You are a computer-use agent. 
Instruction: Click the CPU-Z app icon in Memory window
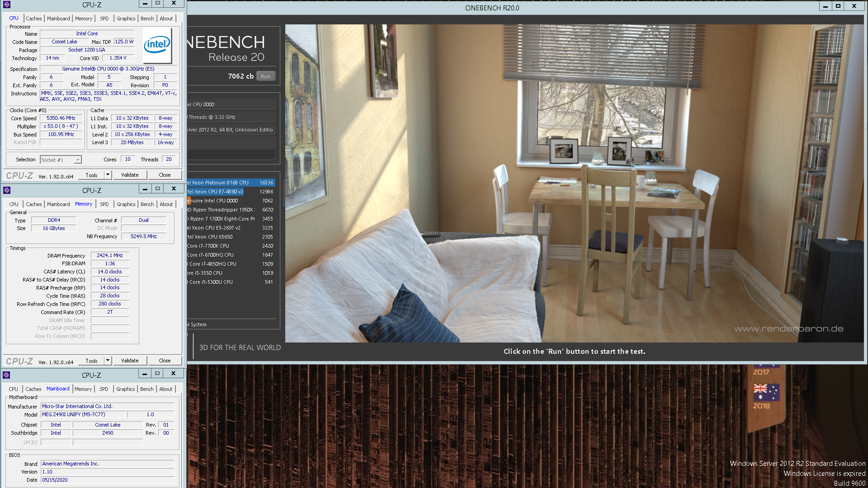[x=7, y=190]
